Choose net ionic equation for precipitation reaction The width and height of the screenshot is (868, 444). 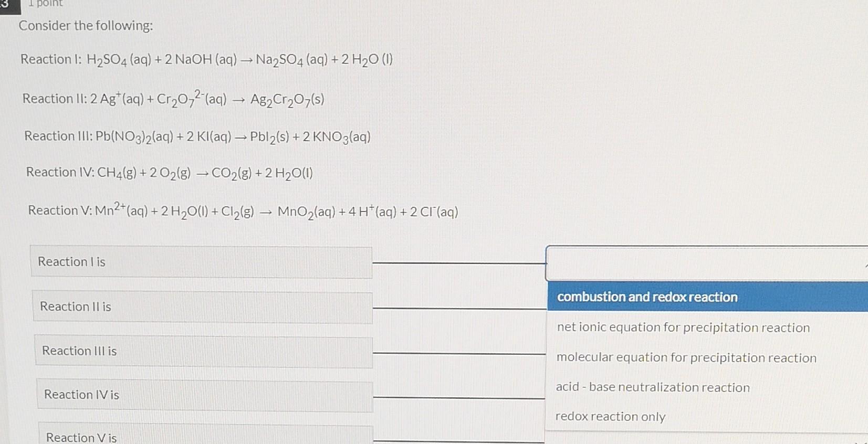coord(683,327)
